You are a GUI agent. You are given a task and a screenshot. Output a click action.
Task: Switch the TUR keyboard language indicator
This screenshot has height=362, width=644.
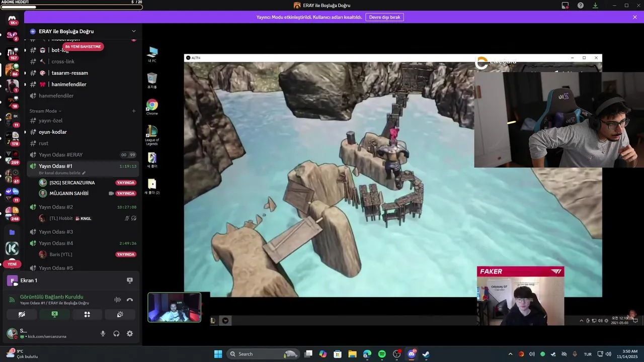tap(588, 354)
